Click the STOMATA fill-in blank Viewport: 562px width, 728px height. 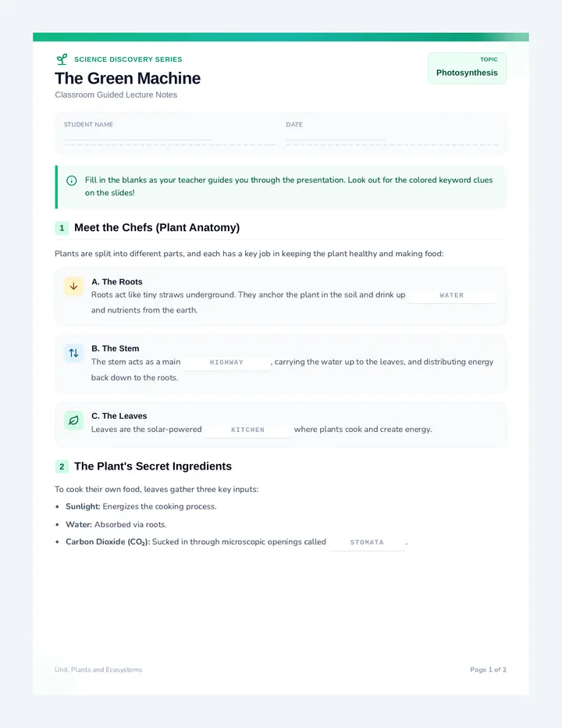(367, 542)
